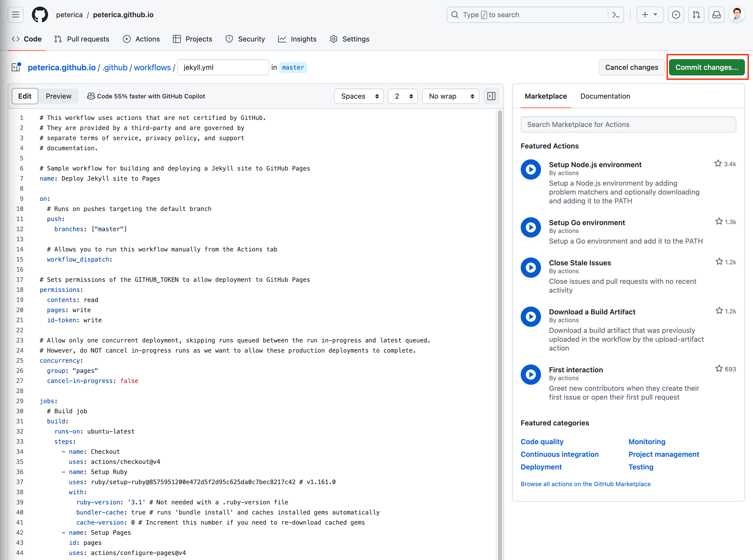Expand the file tree side panel
Viewport: 753px width, 560px height.
16,67
